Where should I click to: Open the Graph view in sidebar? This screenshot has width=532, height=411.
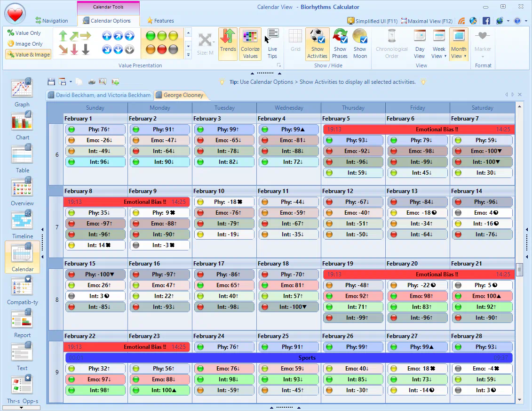22,92
